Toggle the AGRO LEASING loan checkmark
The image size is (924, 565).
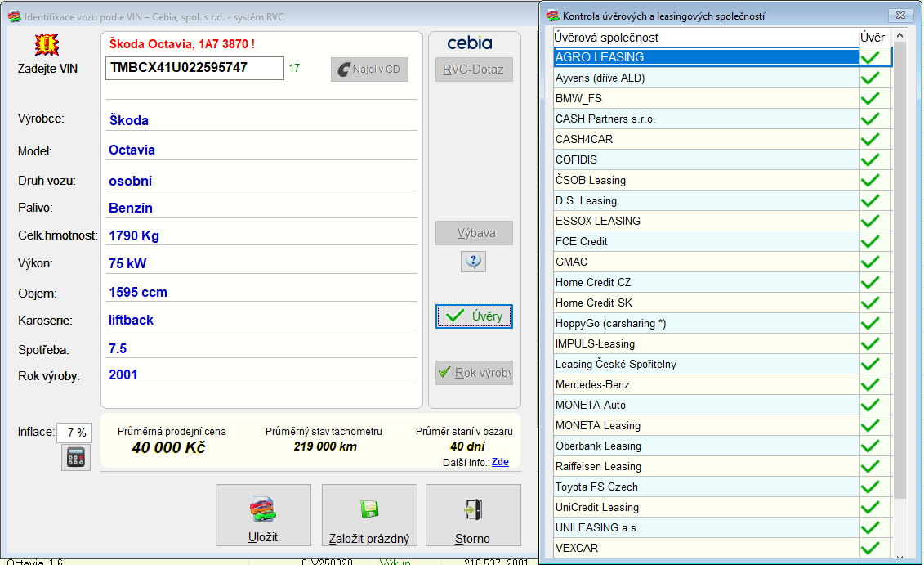(x=871, y=57)
